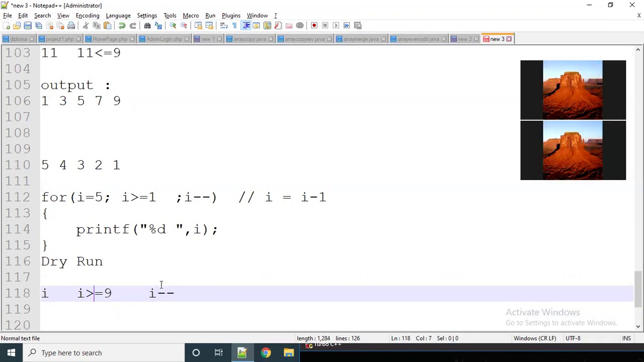Click the Print toolbar icon
Image resolution: width=644 pixels, height=362 pixels.
pyautogui.click(x=71, y=25)
